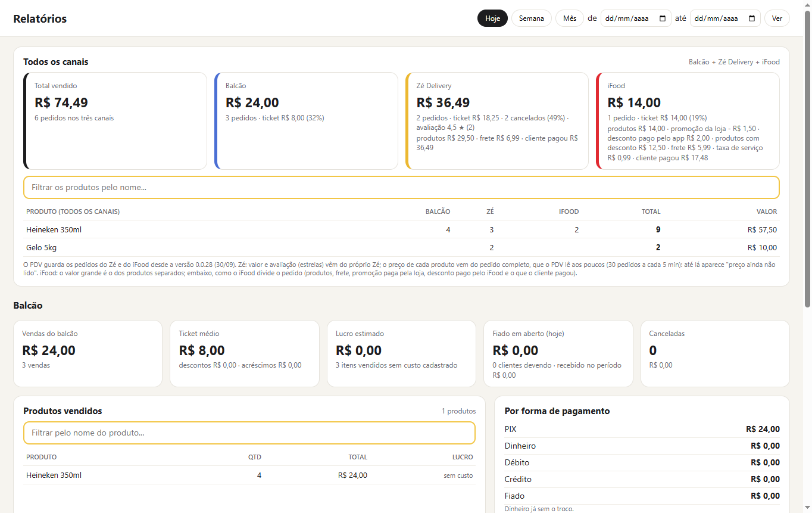Screen dimensions: 812x513
Task: Click the BALCÃO column header
Action: (x=438, y=212)
